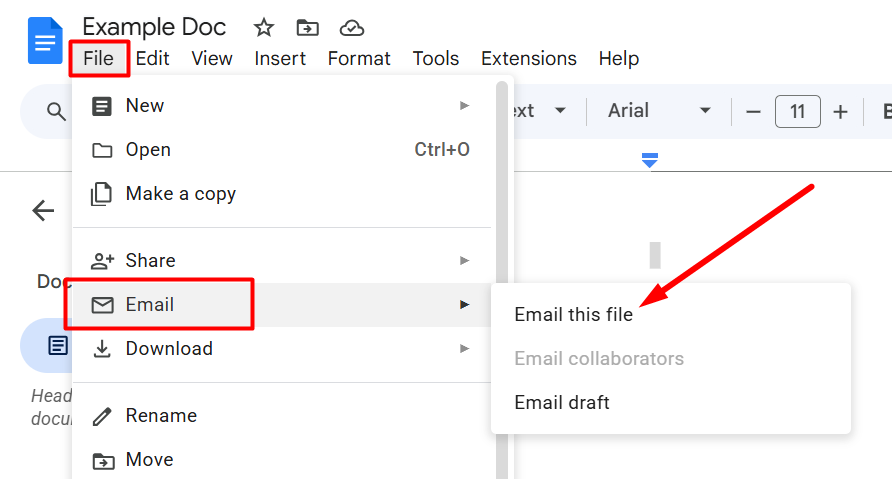Expand the New submenu arrow
The width and height of the screenshot is (892, 479).
tap(464, 105)
